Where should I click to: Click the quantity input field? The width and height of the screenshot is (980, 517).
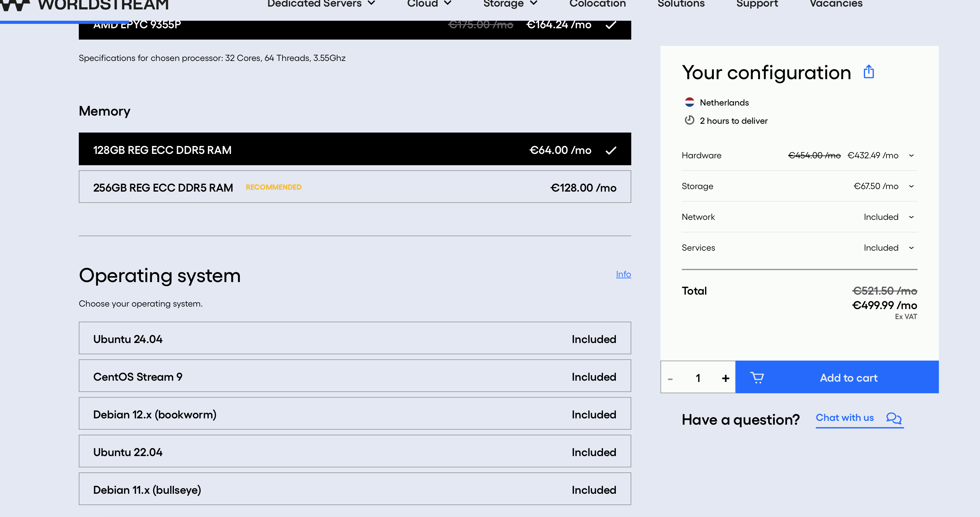[698, 378]
